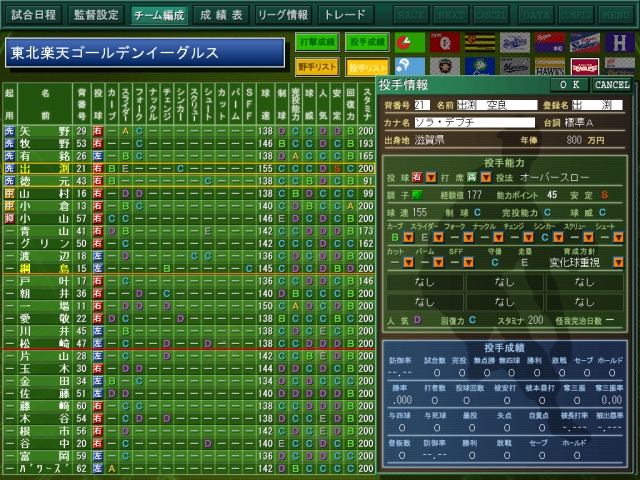The height and width of the screenshot is (480, 640).
Task: Click 牧野's right-handed 右 badge
Action: [98, 144]
